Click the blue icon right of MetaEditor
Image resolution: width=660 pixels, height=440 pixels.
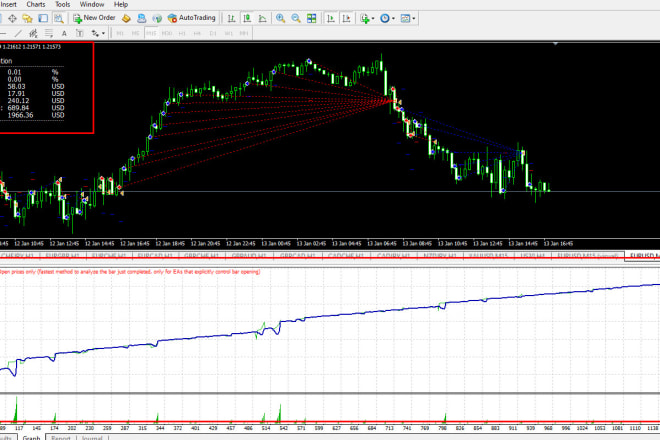141,19
